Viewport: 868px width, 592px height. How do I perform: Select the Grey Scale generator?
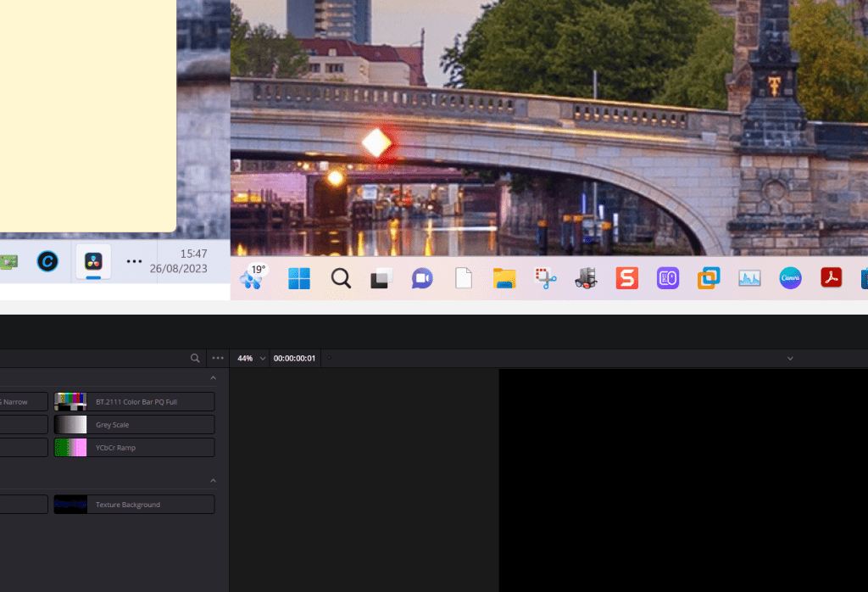[x=134, y=425]
